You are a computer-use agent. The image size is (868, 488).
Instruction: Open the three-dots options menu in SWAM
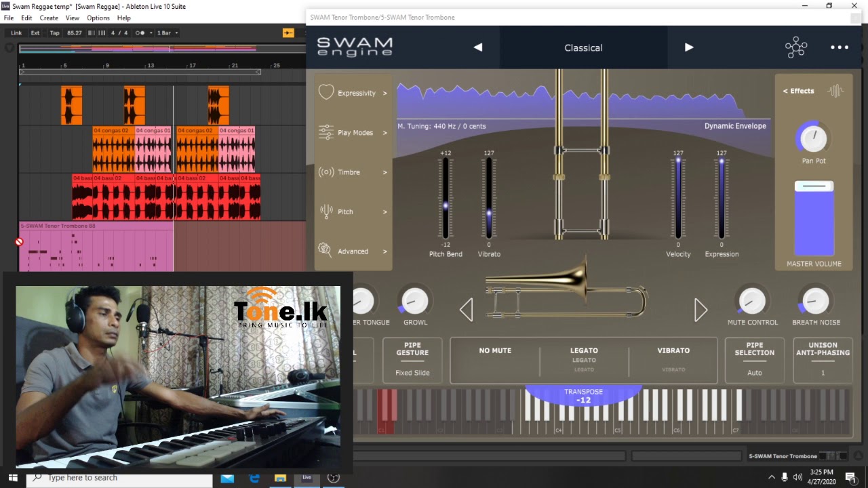[x=840, y=47]
